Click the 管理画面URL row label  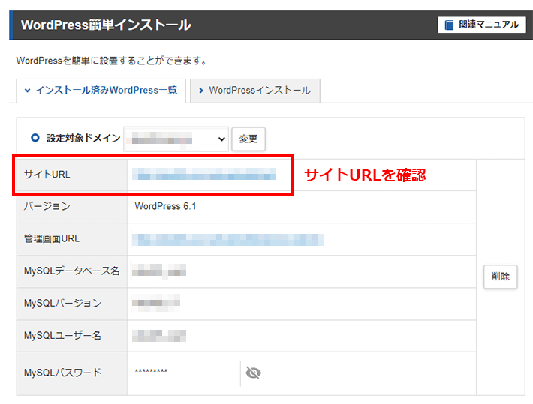[x=52, y=239]
